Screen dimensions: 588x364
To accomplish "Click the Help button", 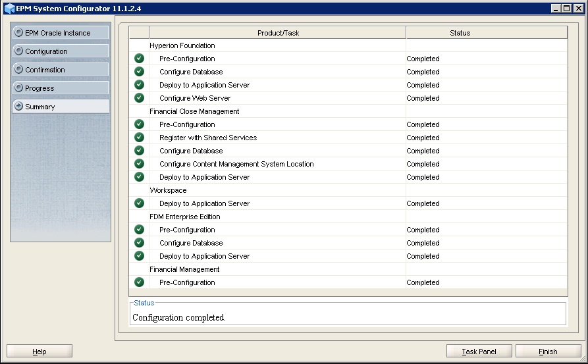I will [x=40, y=351].
